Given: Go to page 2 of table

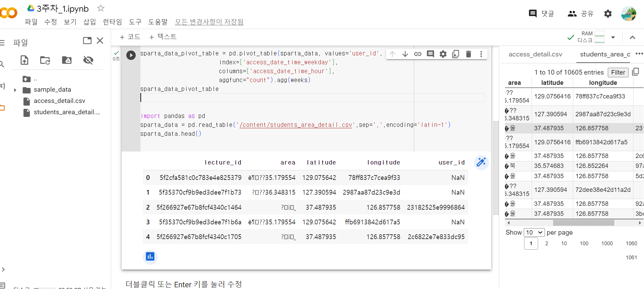Looking at the screenshot, I should [x=547, y=244].
